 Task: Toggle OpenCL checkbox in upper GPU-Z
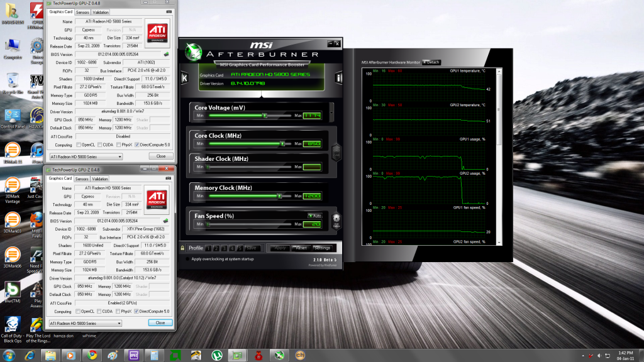79,145
